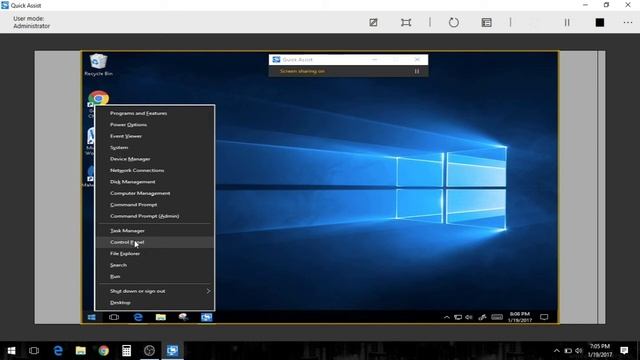The image size is (640, 360).
Task: Launch Edge from the local taskbar
Action: click(x=58, y=351)
